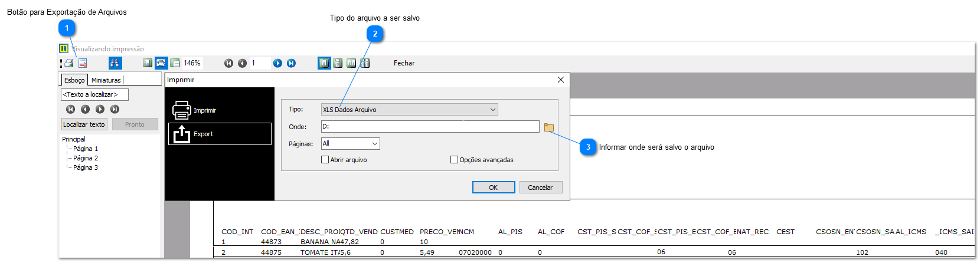Click the page number field showing 1
Screen dimensions: 980x263
[x=260, y=63]
